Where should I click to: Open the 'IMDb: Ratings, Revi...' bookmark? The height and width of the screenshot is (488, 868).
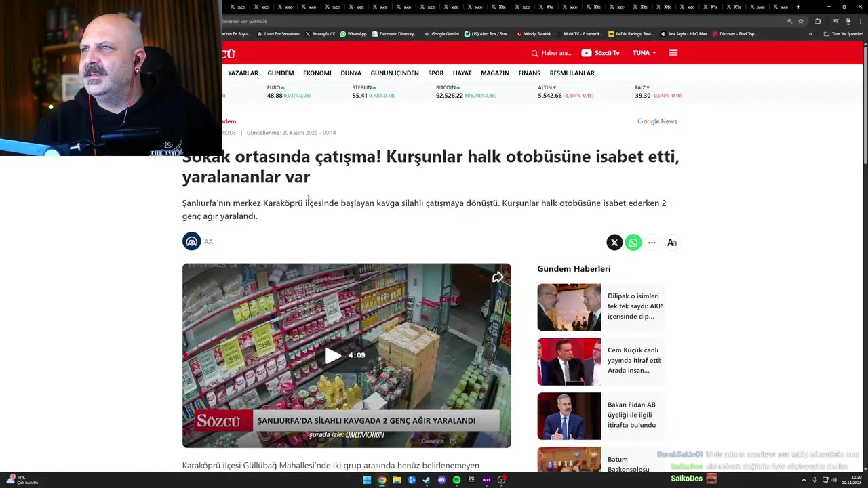tap(631, 34)
